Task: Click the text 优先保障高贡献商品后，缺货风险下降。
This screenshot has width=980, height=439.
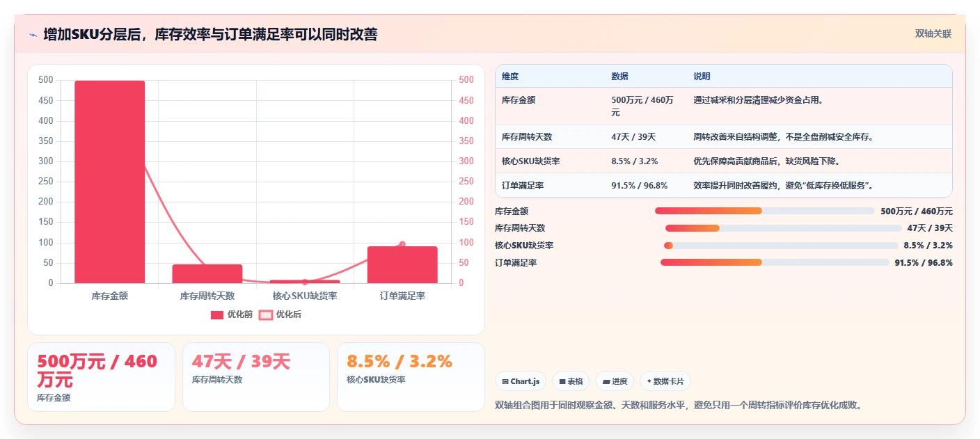Action: point(766,161)
